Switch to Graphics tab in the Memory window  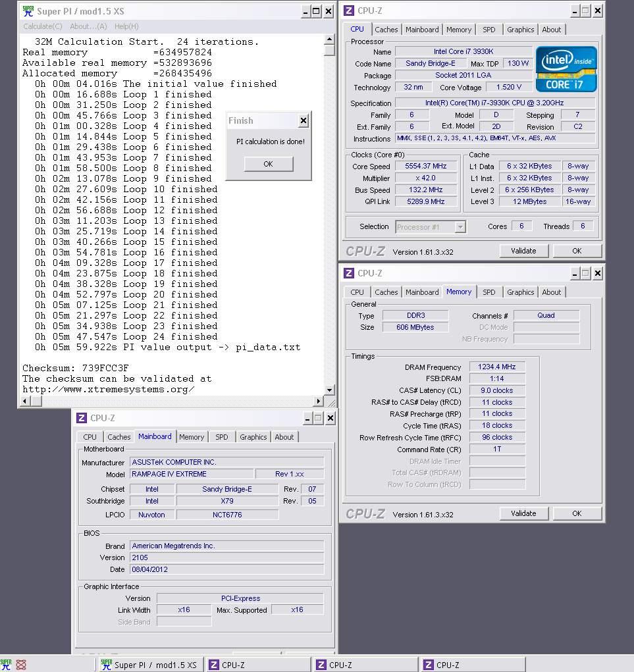click(520, 292)
